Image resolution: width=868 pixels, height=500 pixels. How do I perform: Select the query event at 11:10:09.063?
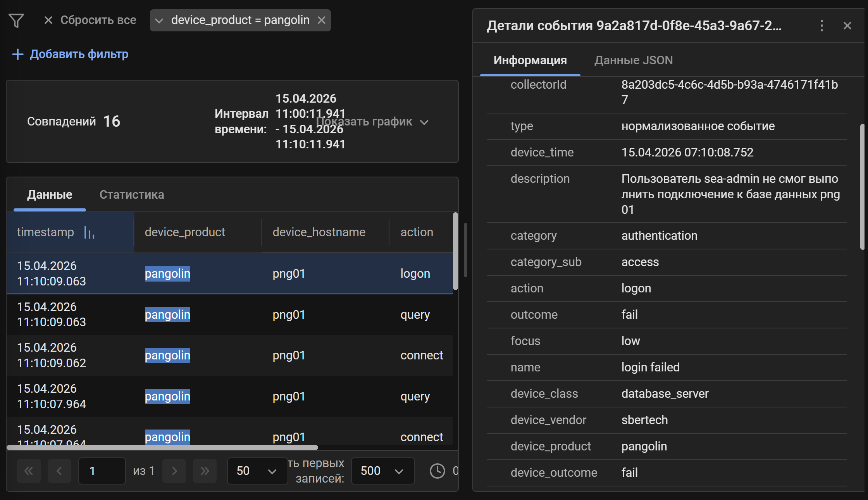point(230,314)
